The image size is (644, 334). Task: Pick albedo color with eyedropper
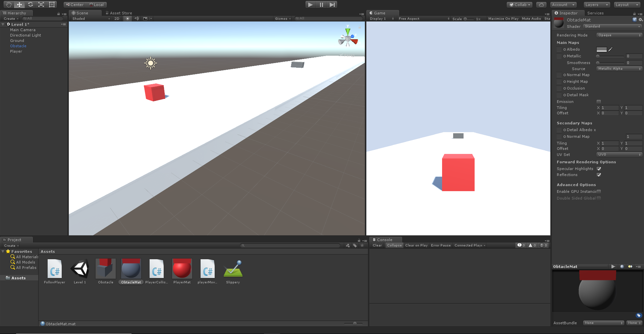pyautogui.click(x=610, y=49)
